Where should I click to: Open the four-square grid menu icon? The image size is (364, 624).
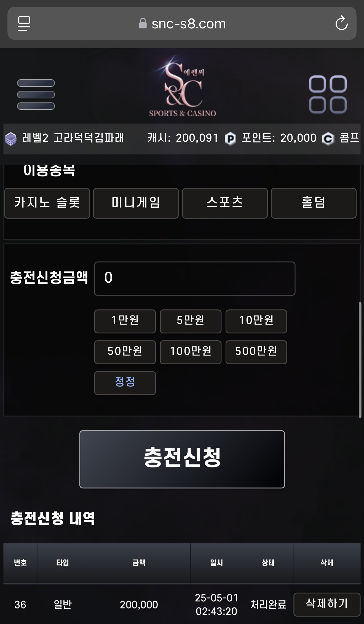coord(328,94)
